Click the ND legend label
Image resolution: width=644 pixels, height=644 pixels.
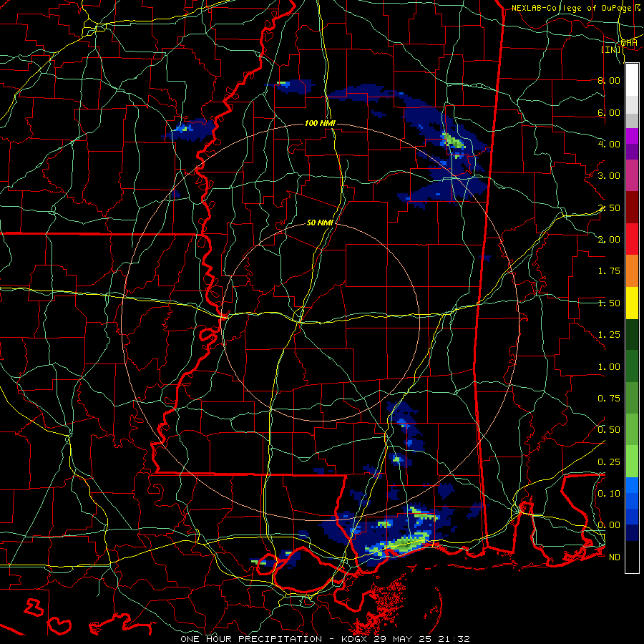pyautogui.click(x=615, y=557)
